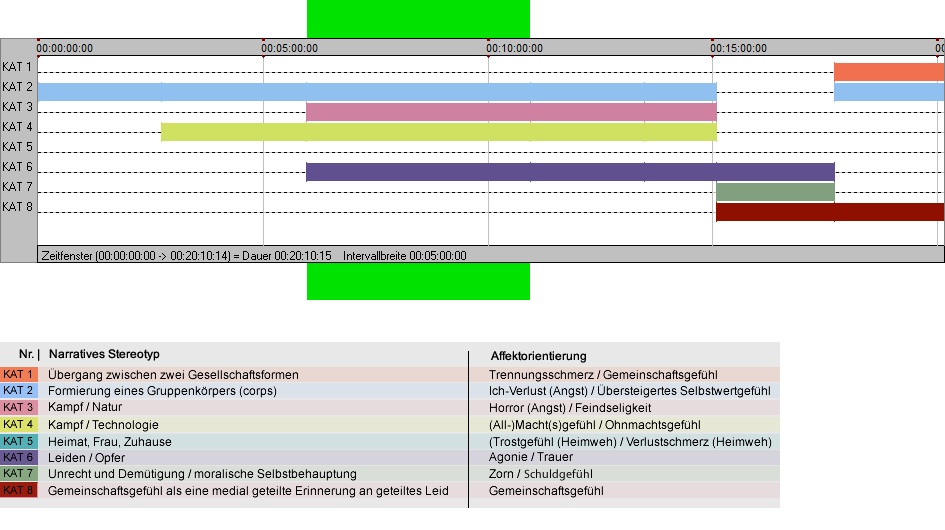The image size is (945, 530).
Task: Click the green KAT 7 legend swatch
Action: pos(19,474)
